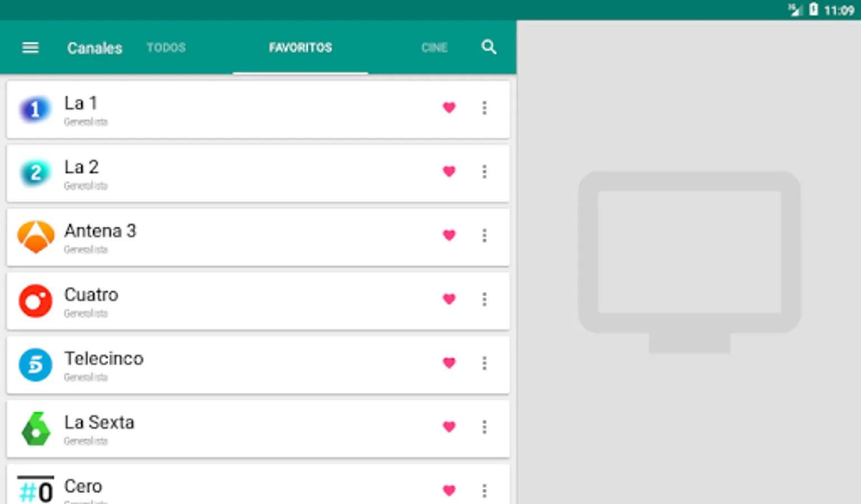Unfavorite La 2 with the heart
This screenshot has height=504, width=861.
coord(449,171)
